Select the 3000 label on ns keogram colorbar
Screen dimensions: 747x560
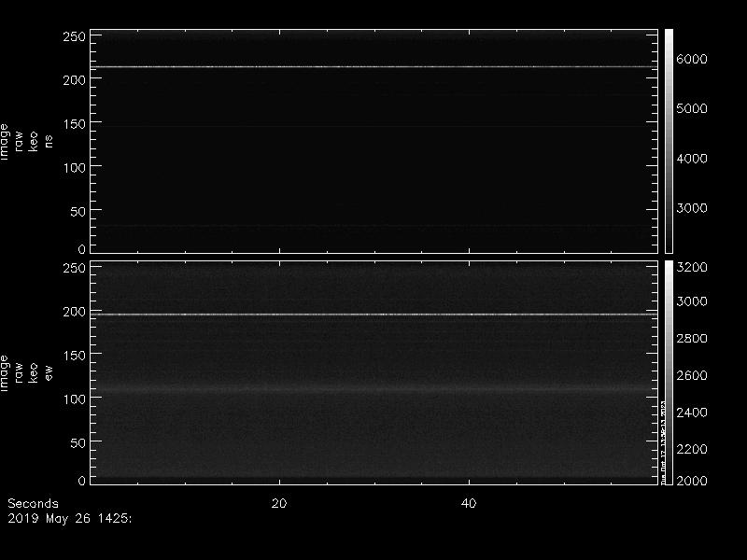click(692, 208)
